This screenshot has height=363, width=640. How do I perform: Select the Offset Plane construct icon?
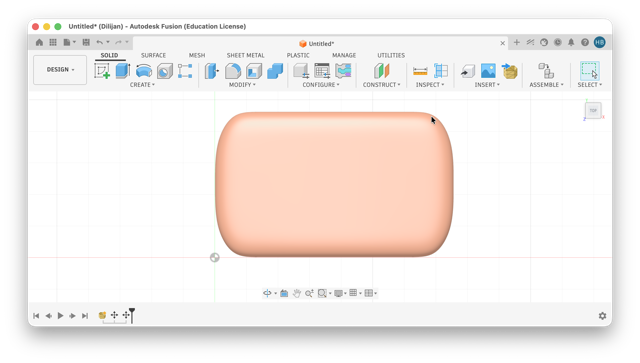[381, 71]
